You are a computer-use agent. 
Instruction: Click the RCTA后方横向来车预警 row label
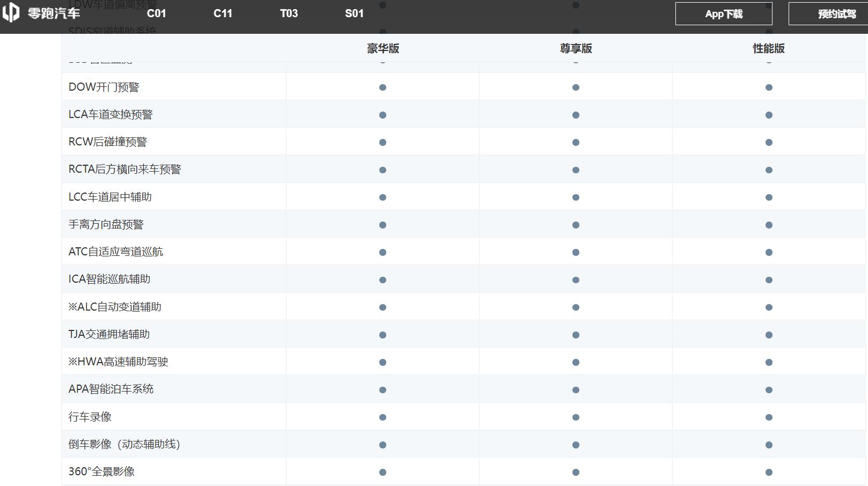pyautogui.click(x=125, y=169)
